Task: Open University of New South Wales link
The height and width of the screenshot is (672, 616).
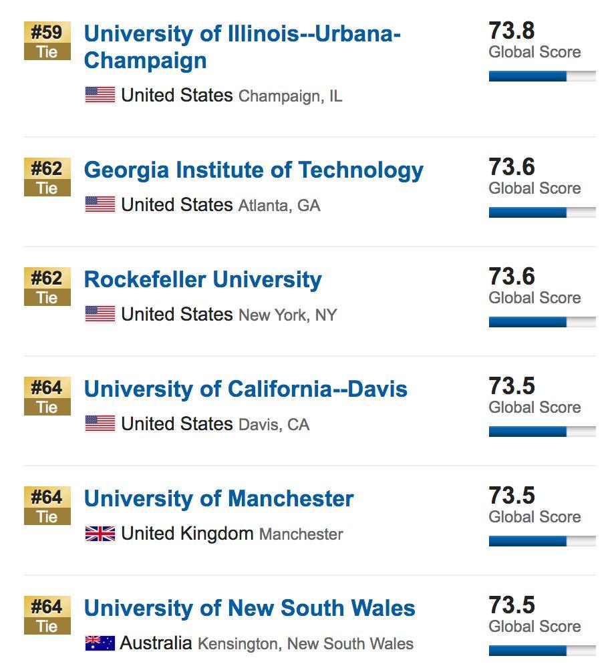Action: pos(249,608)
